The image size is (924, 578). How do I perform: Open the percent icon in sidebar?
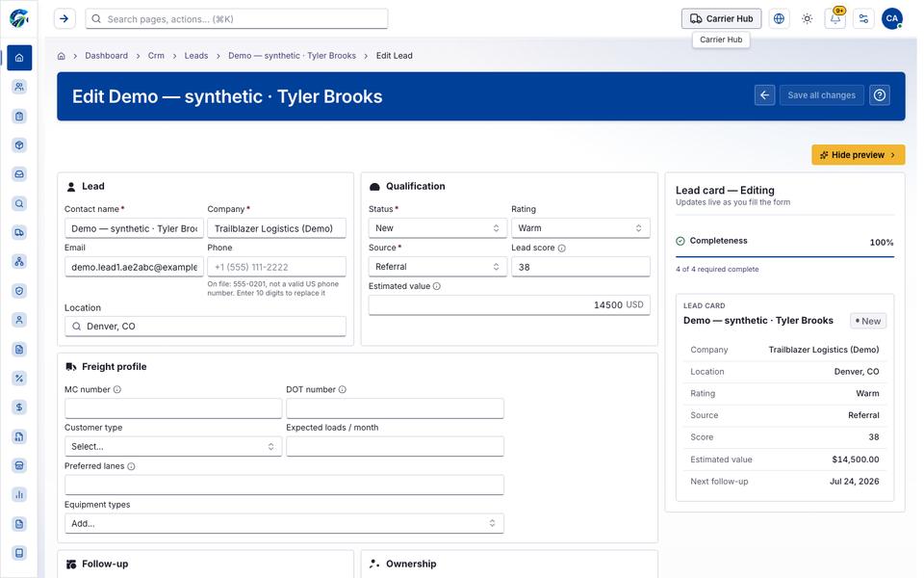tap(19, 378)
